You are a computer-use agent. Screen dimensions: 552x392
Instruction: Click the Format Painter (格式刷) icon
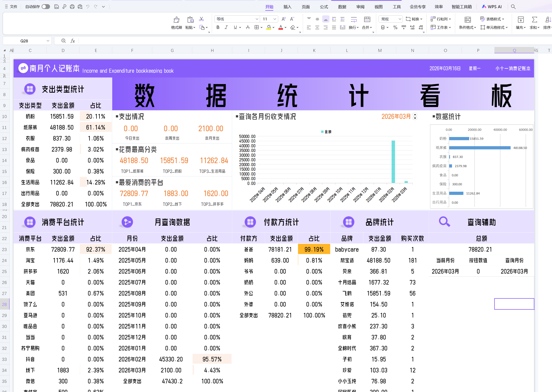(x=176, y=20)
